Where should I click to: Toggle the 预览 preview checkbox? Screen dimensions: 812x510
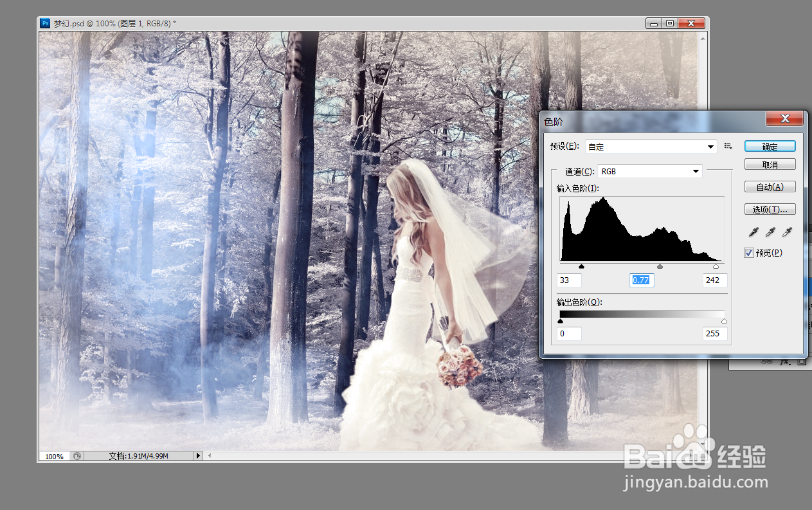pos(749,253)
